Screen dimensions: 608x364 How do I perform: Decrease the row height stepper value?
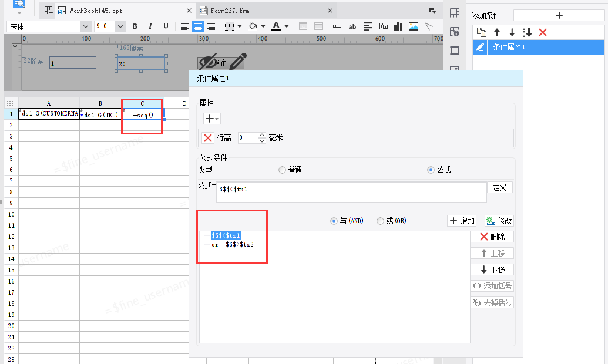click(x=262, y=141)
